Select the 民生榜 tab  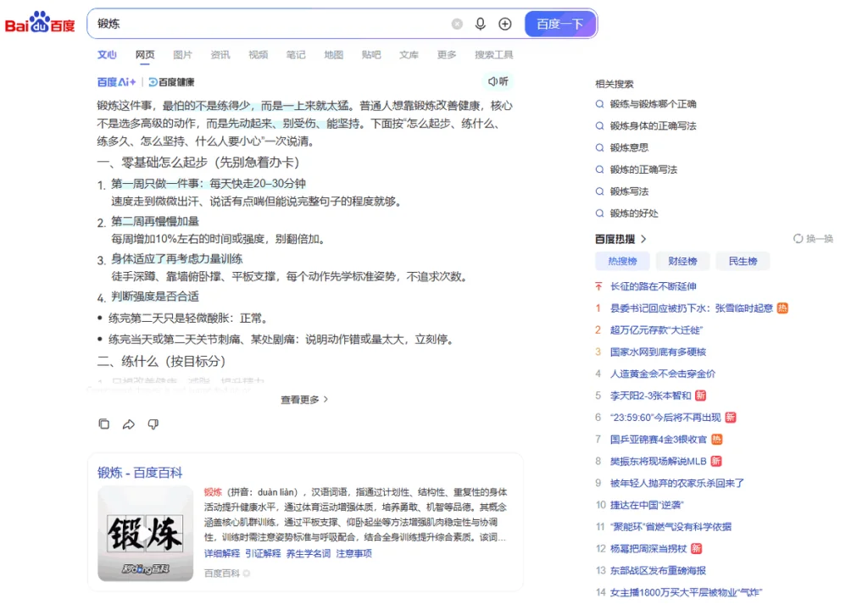point(743,261)
